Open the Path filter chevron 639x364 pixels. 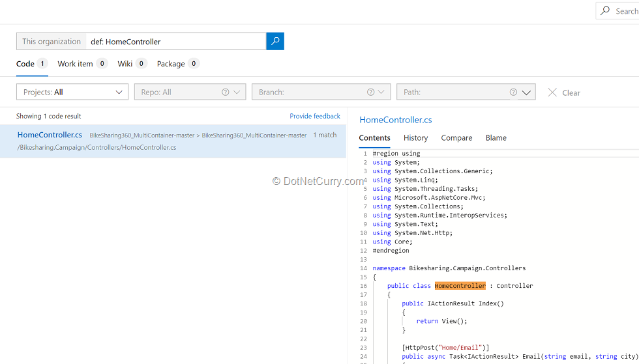pos(527,92)
